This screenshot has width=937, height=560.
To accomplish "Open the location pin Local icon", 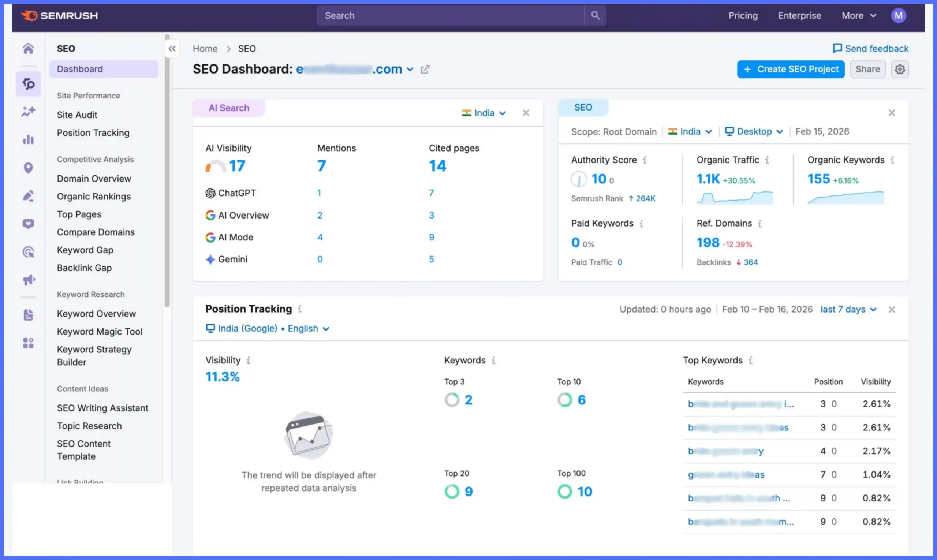I will (28, 168).
